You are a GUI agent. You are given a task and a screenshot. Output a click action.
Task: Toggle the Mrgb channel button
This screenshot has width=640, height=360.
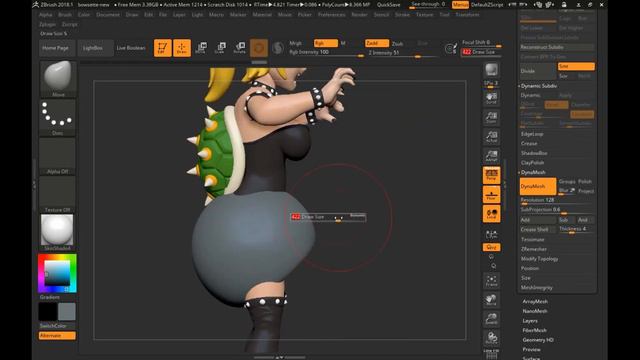[296, 43]
